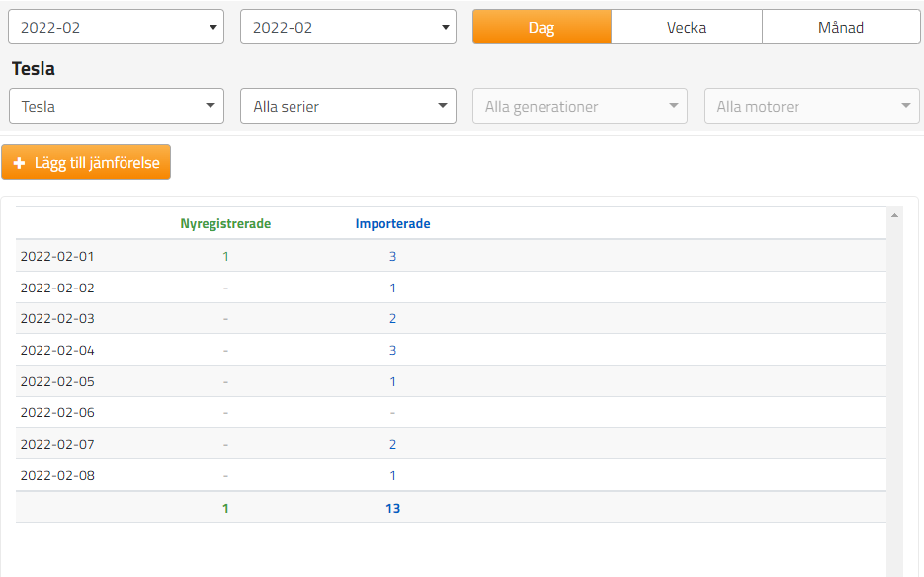Open the Alla serier dropdown
Image resolution: width=924 pixels, height=577 pixels.
coord(348,107)
